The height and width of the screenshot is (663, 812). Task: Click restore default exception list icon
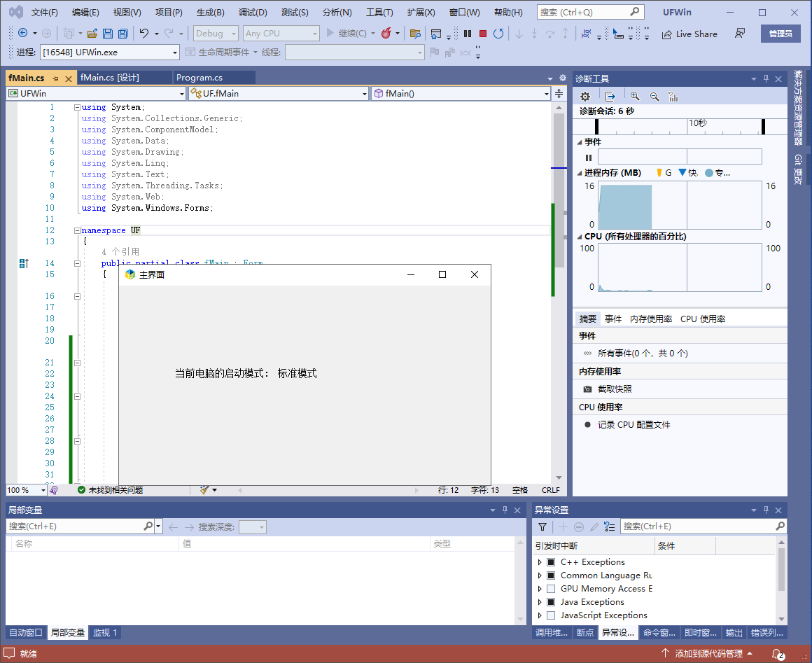point(610,526)
